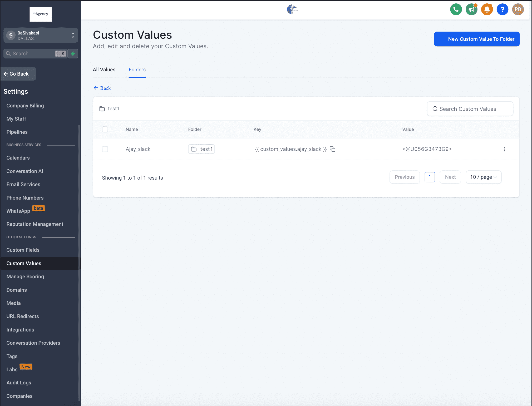
Task: Switch to the All Values tab
Action: point(104,70)
